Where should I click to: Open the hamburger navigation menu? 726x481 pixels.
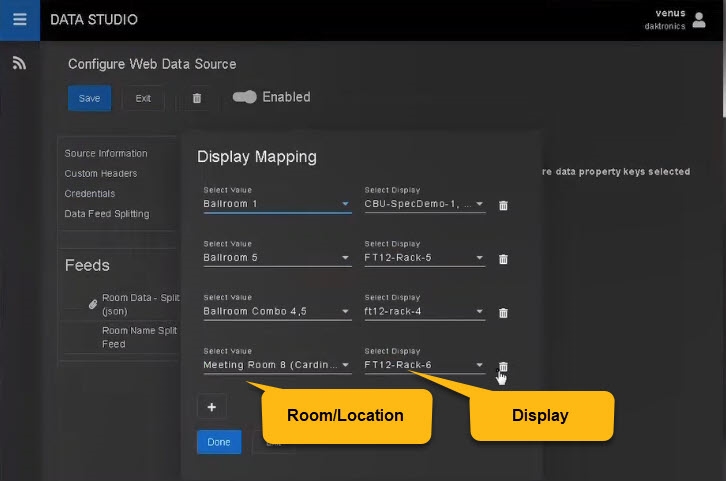click(x=19, y=20)
